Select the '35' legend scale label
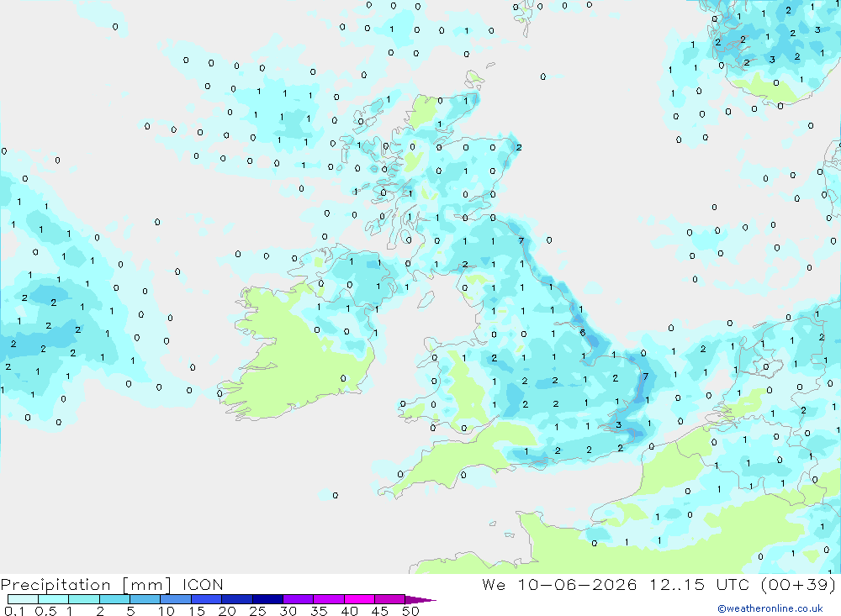 pos(319,611)
